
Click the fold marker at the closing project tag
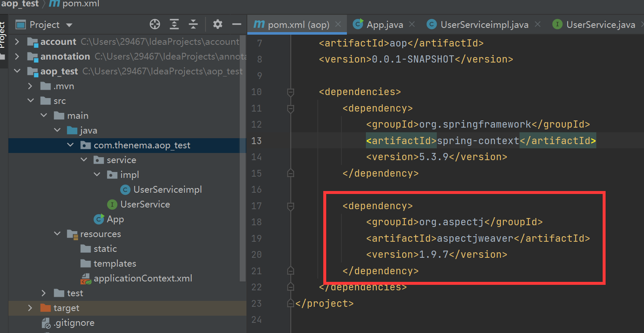[290, 303]
